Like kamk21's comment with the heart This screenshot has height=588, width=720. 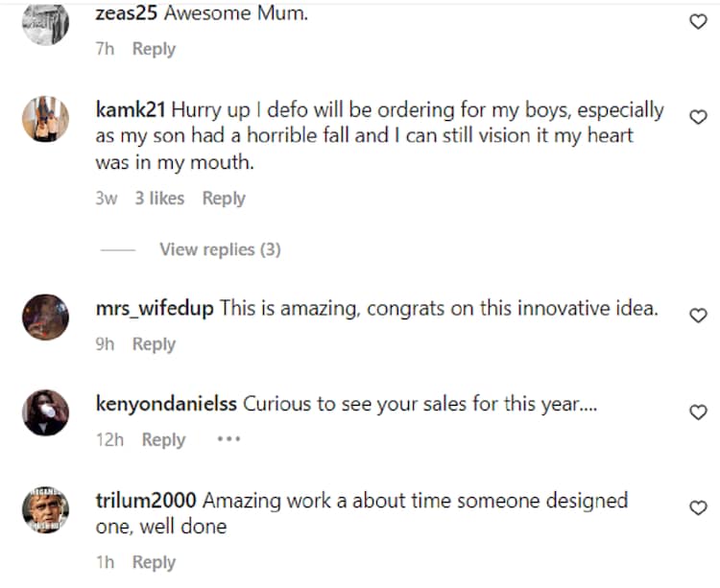pos(698,116)
